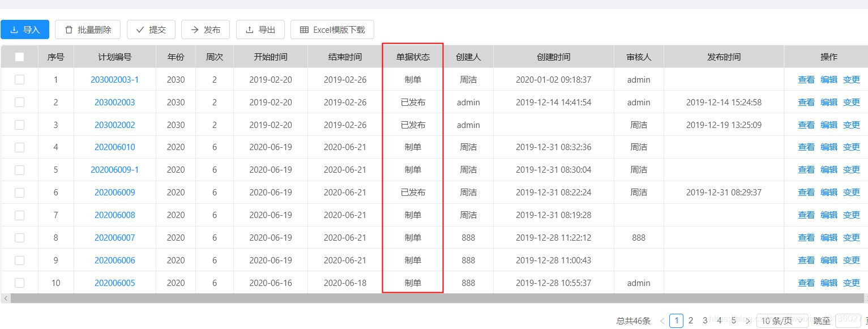Open plan number 202006009-1 link
Screen dimensions: 868x329
115,170
